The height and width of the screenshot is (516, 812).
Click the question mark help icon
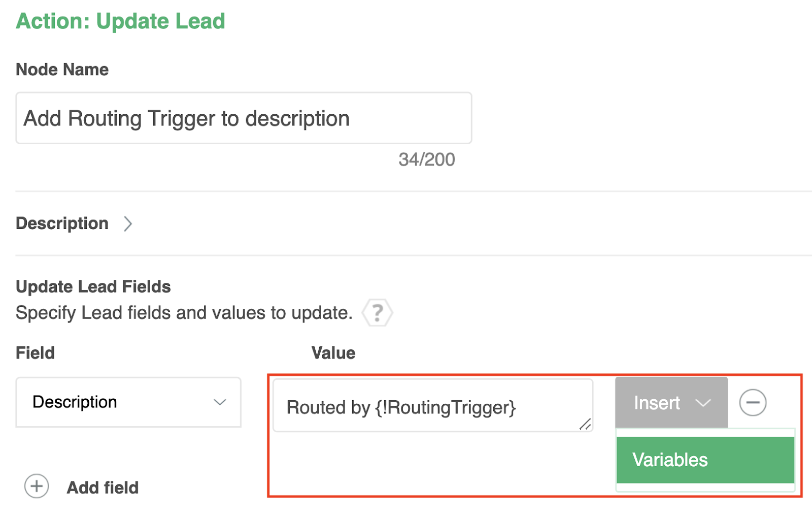point(377,312)
